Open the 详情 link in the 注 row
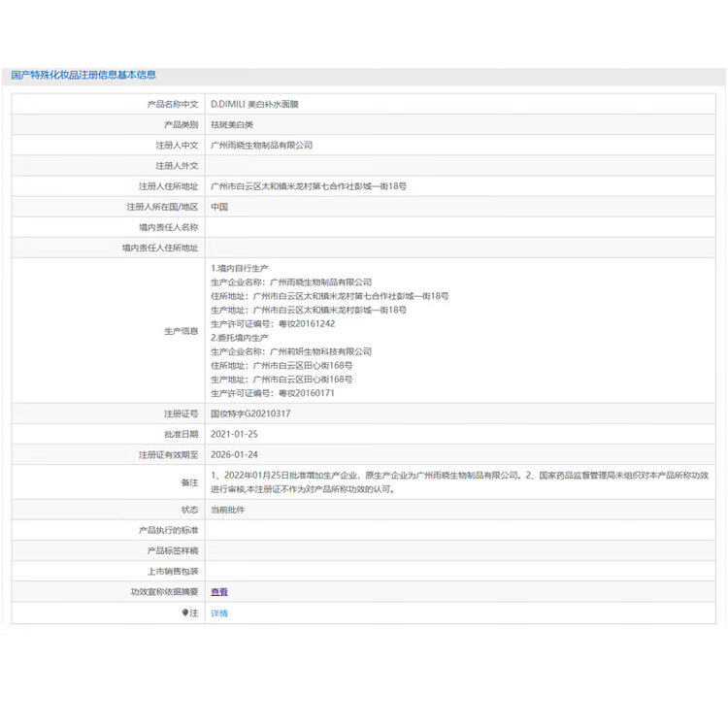This screenshot has width=728, height=728. pos(219,613)
